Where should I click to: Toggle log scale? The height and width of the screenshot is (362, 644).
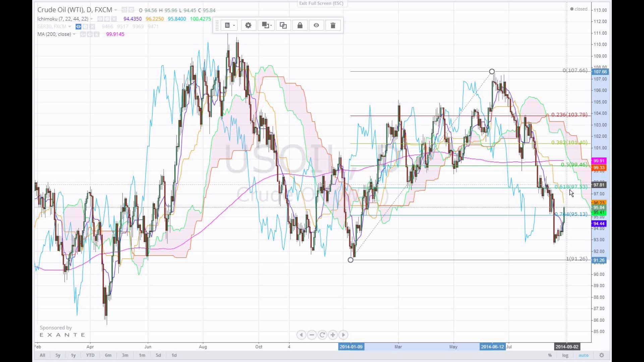565,355
